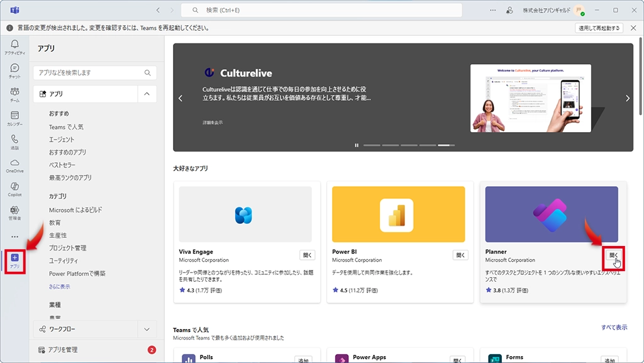Select Microsoft によるビルド category
This screenshot has height=363, width=644.
(75, 210)
